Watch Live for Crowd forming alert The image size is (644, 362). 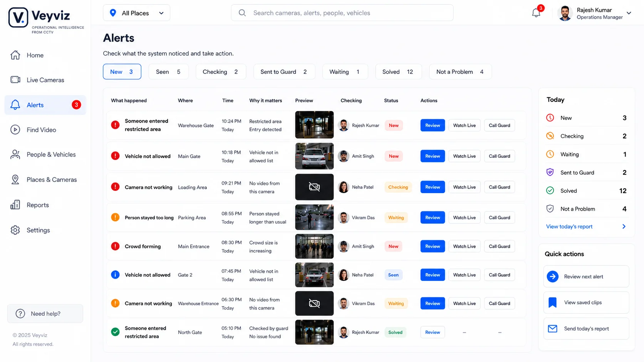coord(465,246)
